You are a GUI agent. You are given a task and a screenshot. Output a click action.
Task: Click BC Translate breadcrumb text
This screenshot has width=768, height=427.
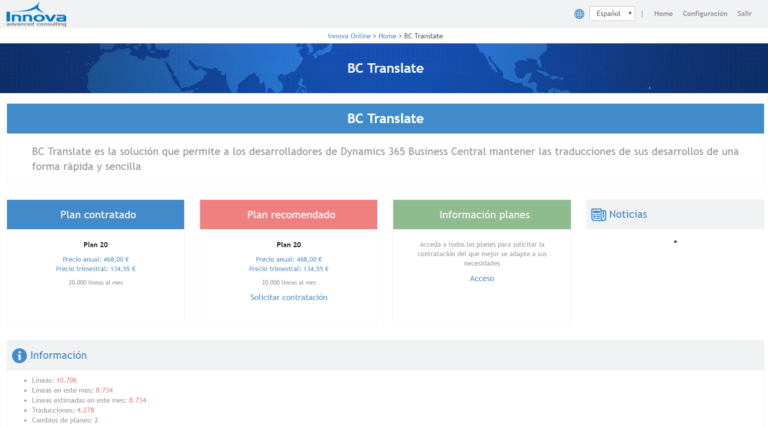pyautogui.click(x=423, y=36)
